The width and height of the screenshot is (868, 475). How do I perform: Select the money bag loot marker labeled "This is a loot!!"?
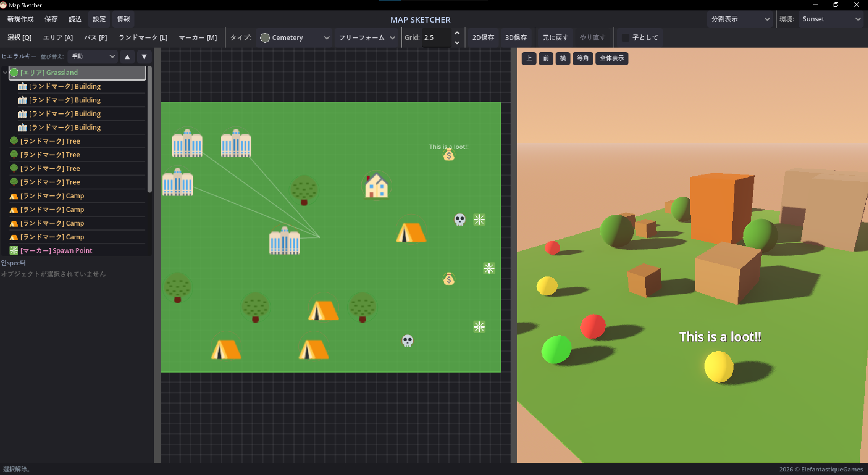pyautogui.click(x=449, y=155)
